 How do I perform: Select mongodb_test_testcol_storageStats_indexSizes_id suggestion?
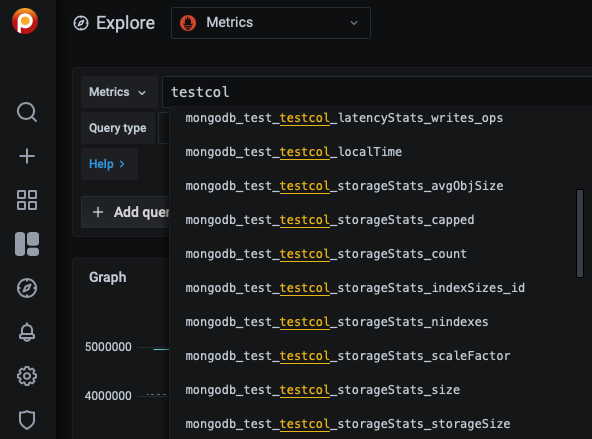point(381,288)
